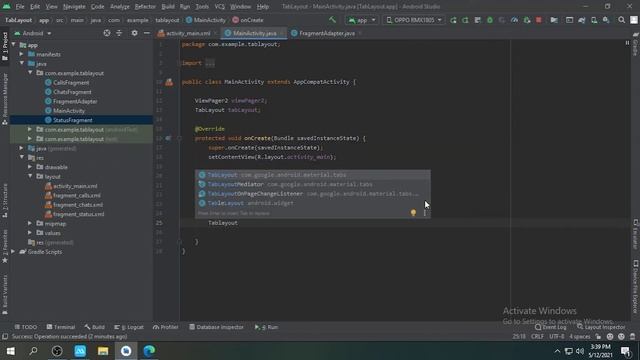The height and width of the screenshot is (360, 640).
Task: Click the Select Opened File target icon
Action: [107, 33]
